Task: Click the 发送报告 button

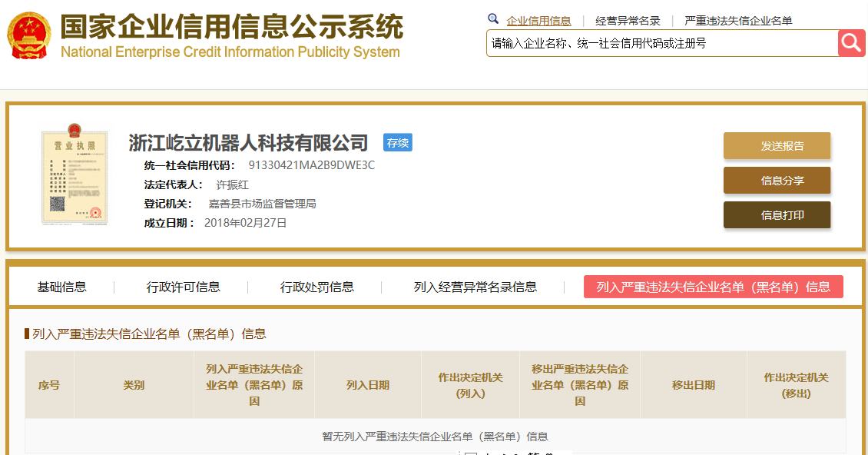Action: coord(777,146)
